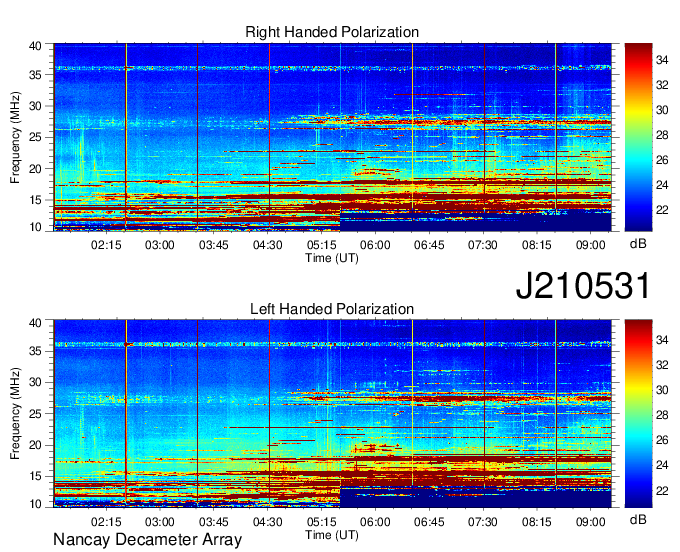Click "03:00" time tick on Left Handed plot

pyautogui.click(x=160, y=522)
